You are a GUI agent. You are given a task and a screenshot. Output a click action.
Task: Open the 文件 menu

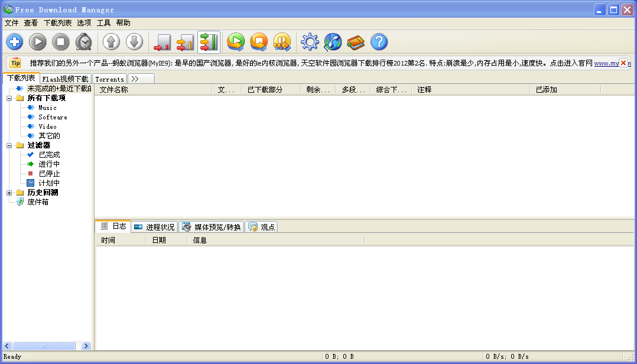(11, 22)
